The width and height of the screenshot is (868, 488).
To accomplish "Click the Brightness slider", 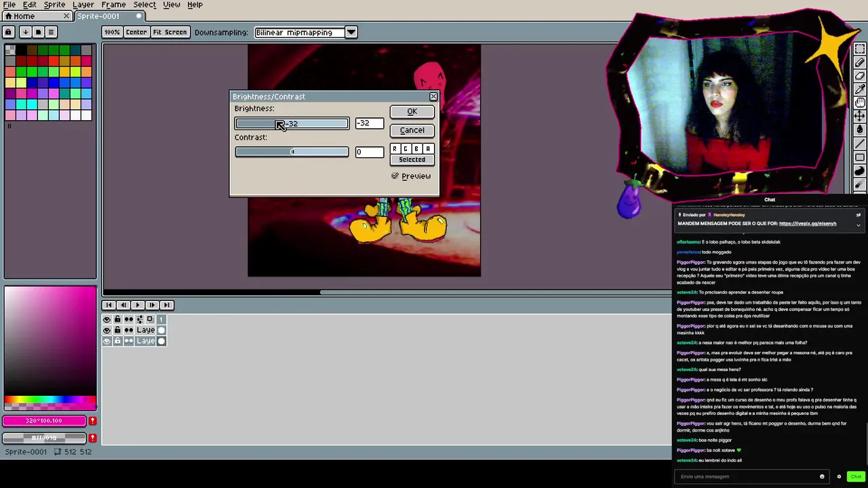I will 292,123.
